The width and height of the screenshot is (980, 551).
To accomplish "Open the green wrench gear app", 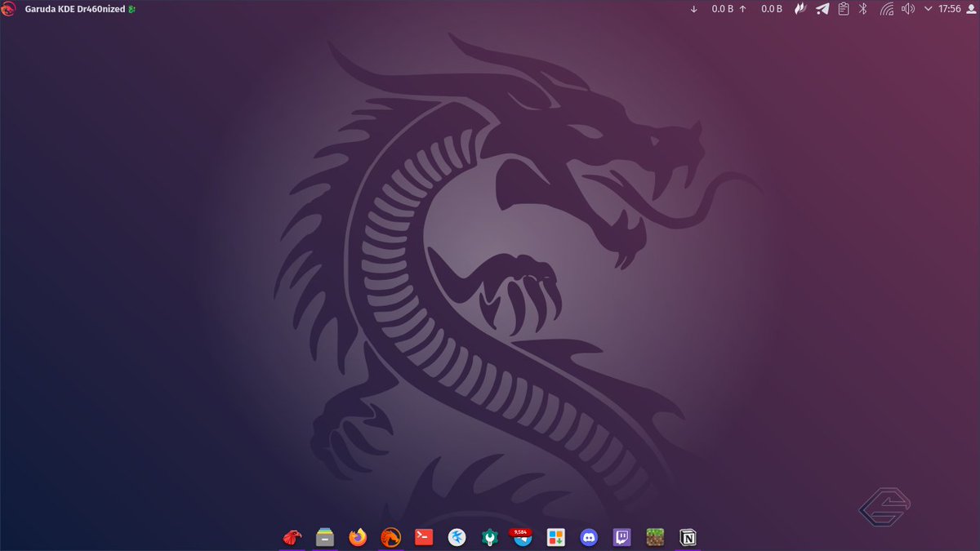I will [x=490, y=537].
